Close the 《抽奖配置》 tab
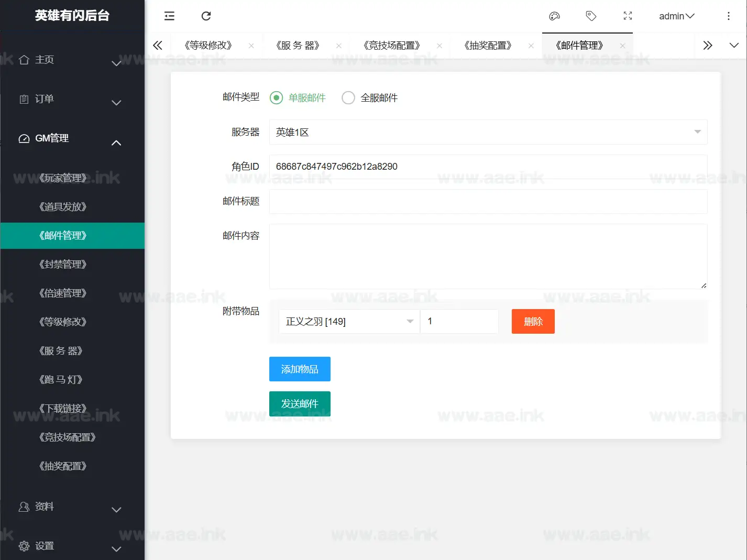Viewport: 747px width, 560px height. click(x=531, y=46)
